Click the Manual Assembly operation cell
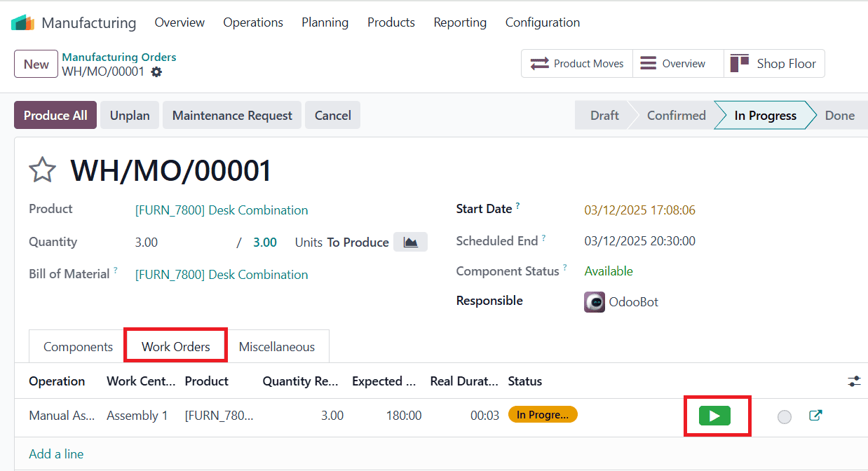 coord(62,416)
